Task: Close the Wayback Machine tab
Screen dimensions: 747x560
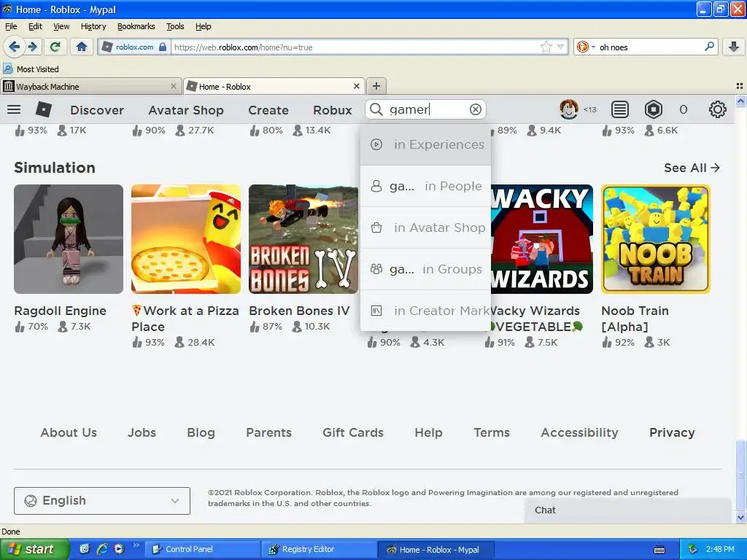Action: (174, 86)
